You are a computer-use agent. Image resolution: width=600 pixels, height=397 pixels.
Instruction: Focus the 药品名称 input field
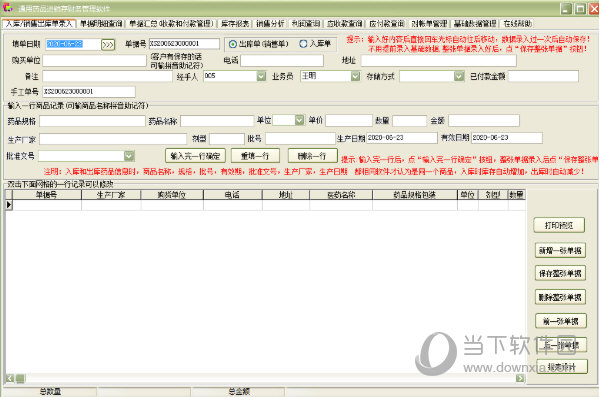click(217, 121)
